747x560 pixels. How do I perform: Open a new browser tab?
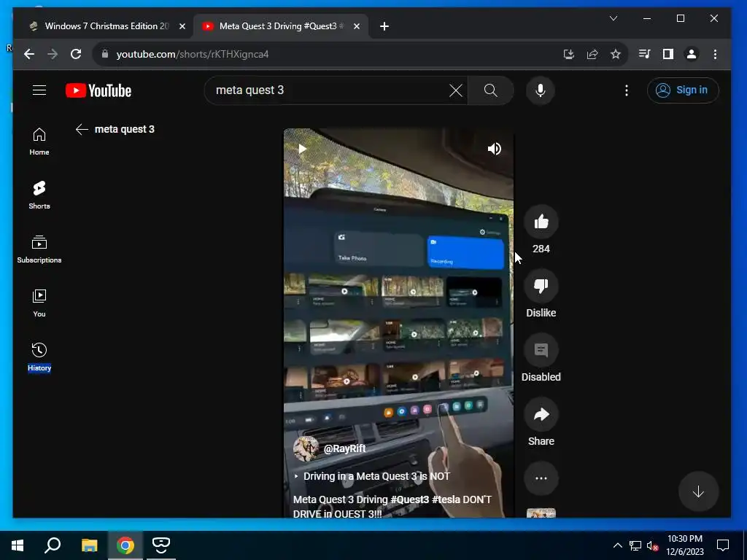(384, 26)
